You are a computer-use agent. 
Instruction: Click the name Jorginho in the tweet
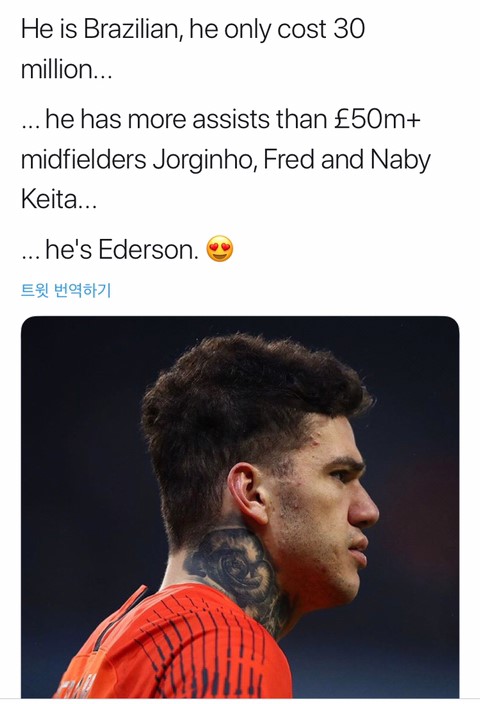click(205, 161)
